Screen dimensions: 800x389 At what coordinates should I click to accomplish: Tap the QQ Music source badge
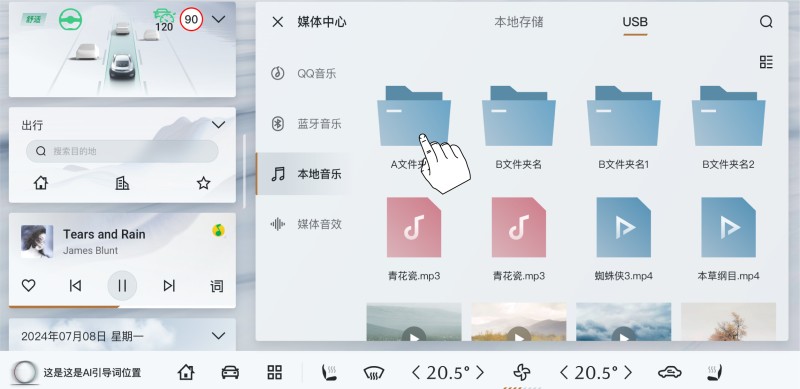click(x=218, y=230)
